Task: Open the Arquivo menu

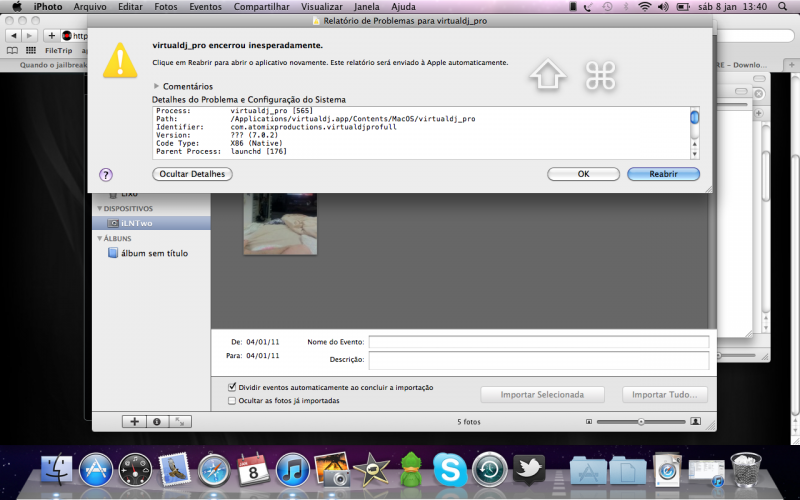Action: point(90,7)
